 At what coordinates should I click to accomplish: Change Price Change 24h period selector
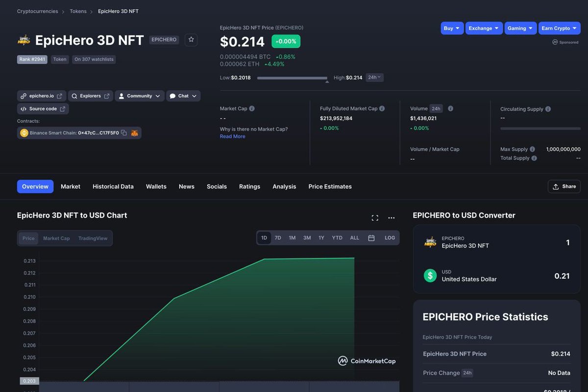[x=467, y=373]
